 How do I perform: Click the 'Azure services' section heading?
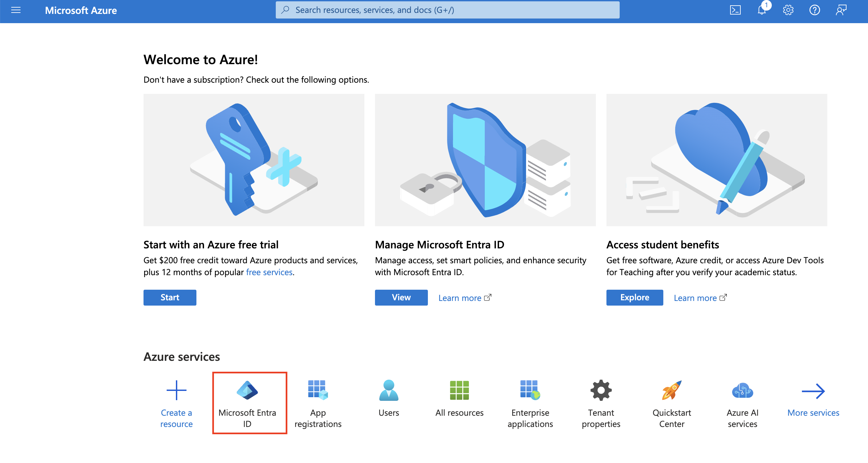(x=182, y=357)
